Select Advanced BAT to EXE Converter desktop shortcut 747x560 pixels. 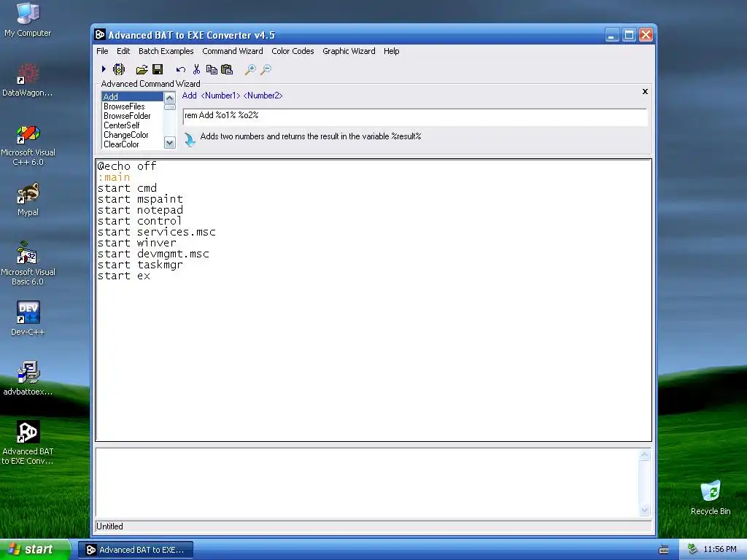pyautogui.click(x=28, y=443)
